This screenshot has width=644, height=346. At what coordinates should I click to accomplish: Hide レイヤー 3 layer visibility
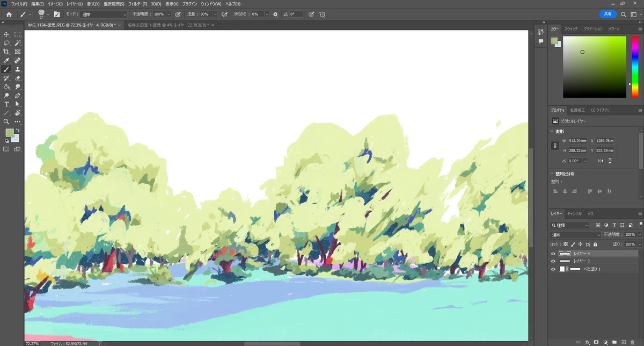[553, 261]
